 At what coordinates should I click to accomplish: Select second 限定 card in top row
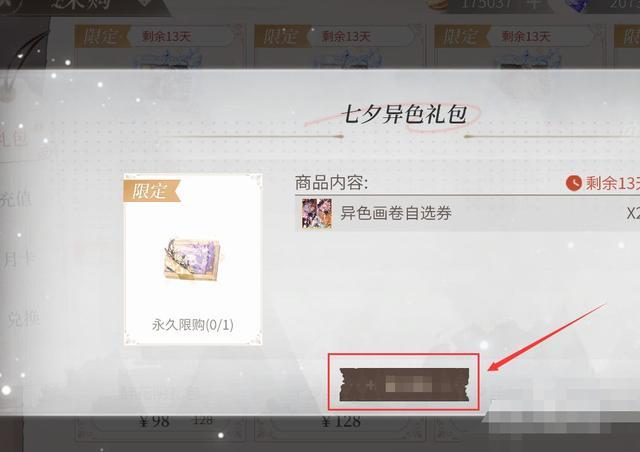(x=340, y=46)
